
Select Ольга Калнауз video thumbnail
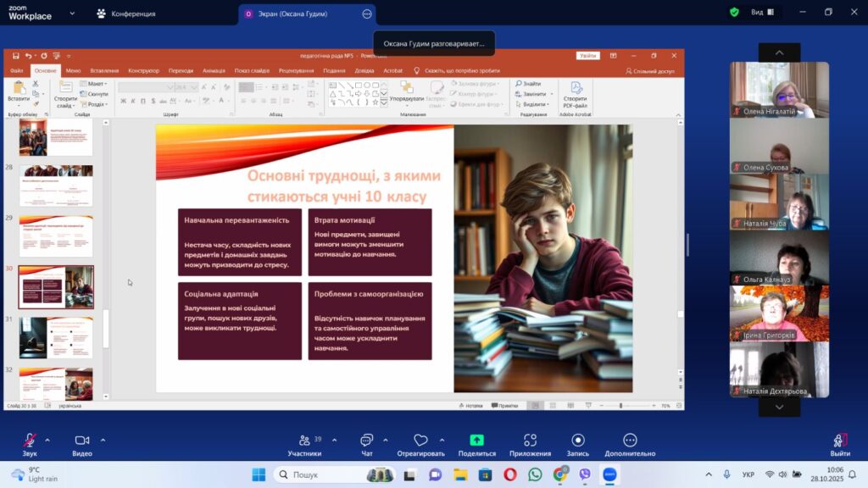(779, 258)
